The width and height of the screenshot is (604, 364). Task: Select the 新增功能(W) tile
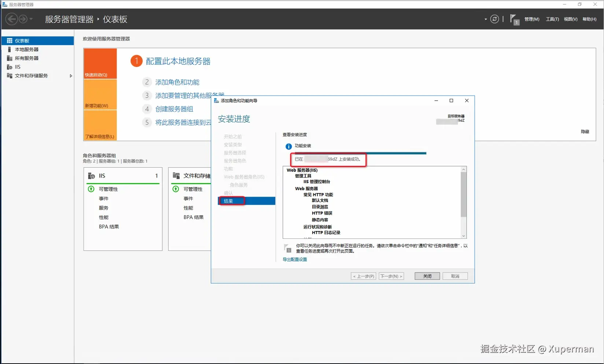[100, 94]
